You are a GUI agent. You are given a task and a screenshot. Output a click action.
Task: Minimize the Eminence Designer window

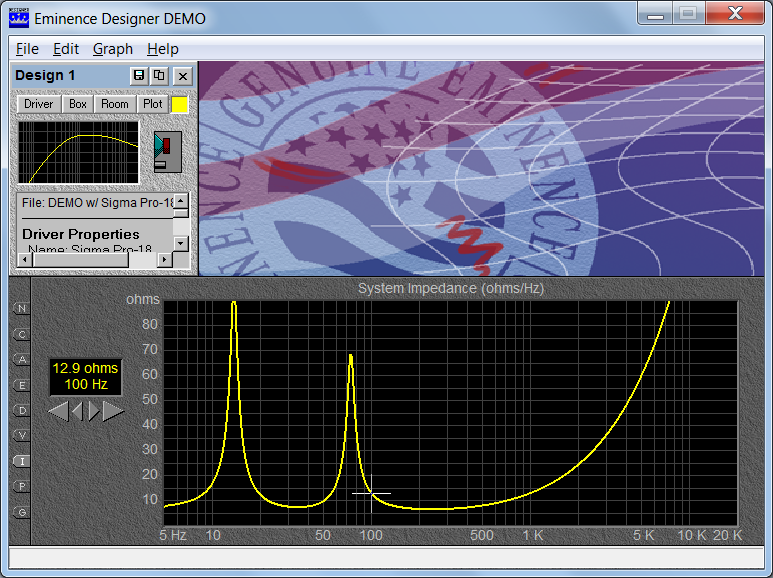(655, 15)
